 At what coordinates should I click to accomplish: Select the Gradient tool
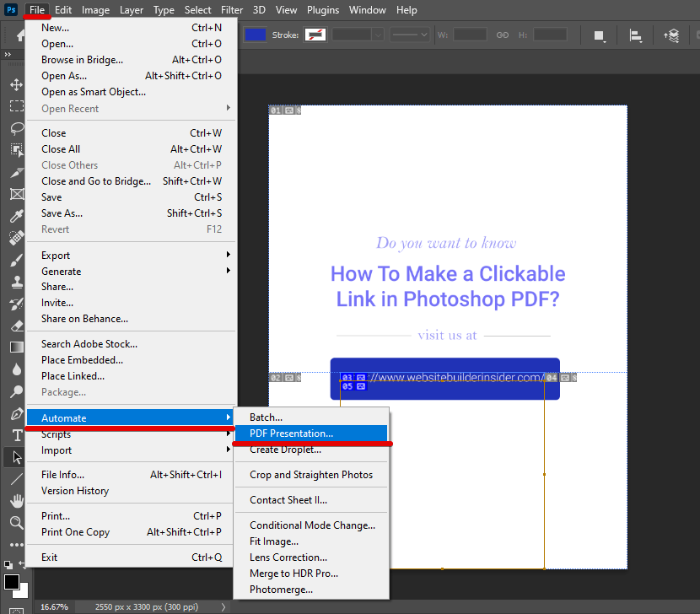pyautogui.click(x=15, y=346)
